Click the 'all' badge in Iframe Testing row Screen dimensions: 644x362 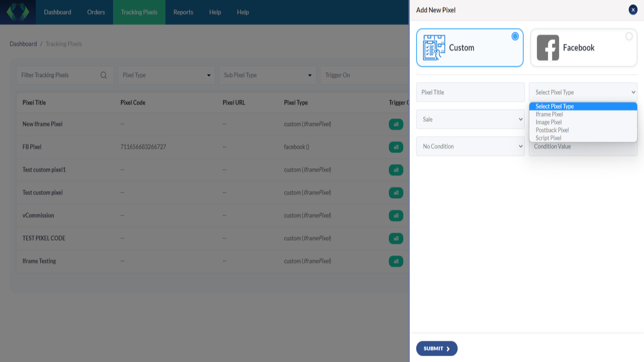[396, 261]
